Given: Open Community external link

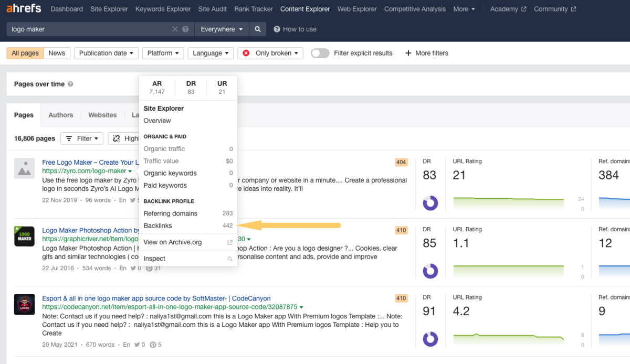Looking at the screenshot, I should tap(555, 9).
